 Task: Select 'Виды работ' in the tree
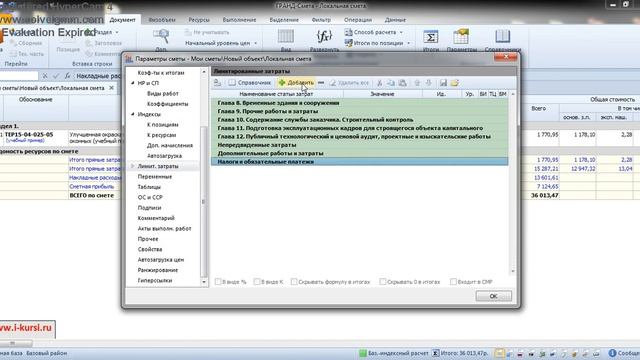click(x=163, y=93)
